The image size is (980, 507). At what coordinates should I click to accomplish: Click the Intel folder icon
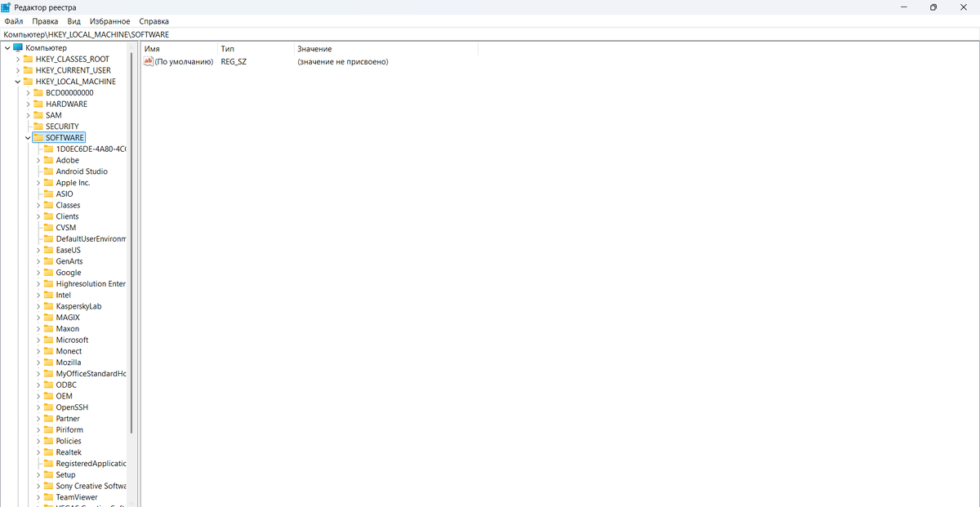pyautogui.click(x=48, y=295)
